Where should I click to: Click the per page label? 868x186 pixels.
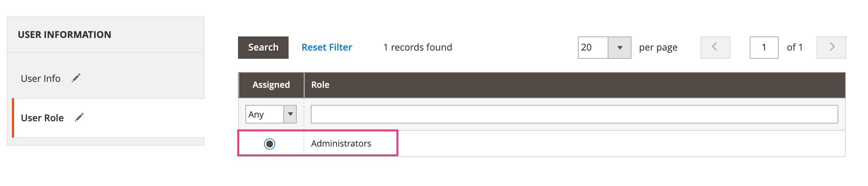click(x=658, y=48)
